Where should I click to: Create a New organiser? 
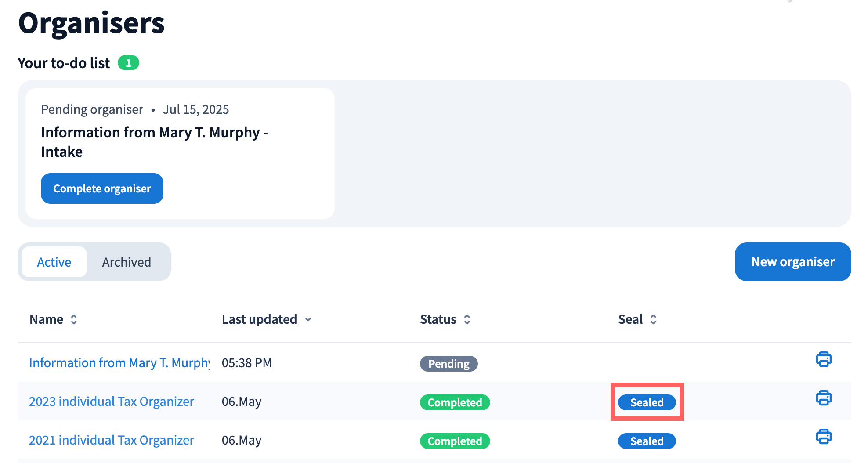tap(792, 262)
